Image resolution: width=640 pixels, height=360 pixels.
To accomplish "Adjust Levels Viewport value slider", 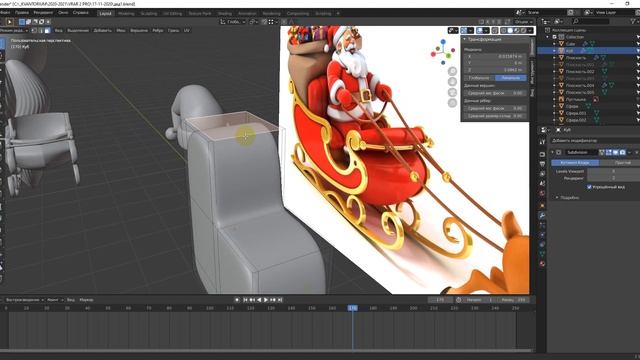I will click(x=613, y=171).
